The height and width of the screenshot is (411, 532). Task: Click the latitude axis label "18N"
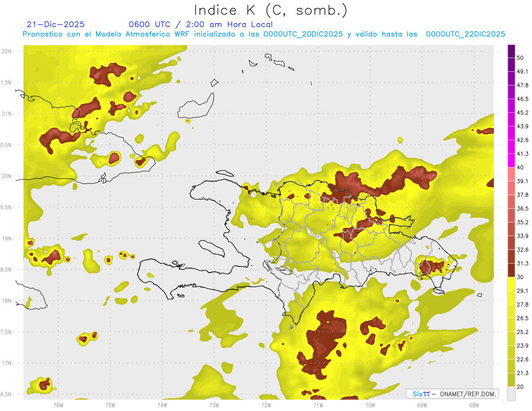8,301
